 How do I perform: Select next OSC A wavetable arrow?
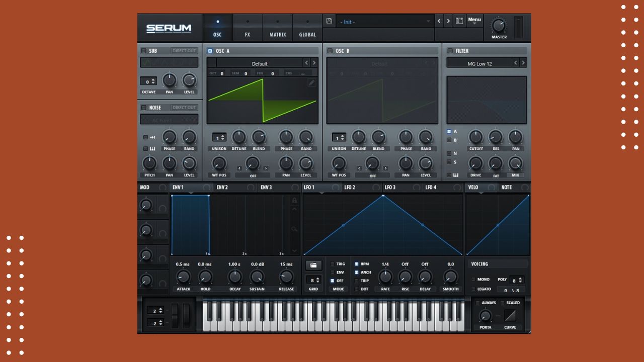tap(314, 63)
